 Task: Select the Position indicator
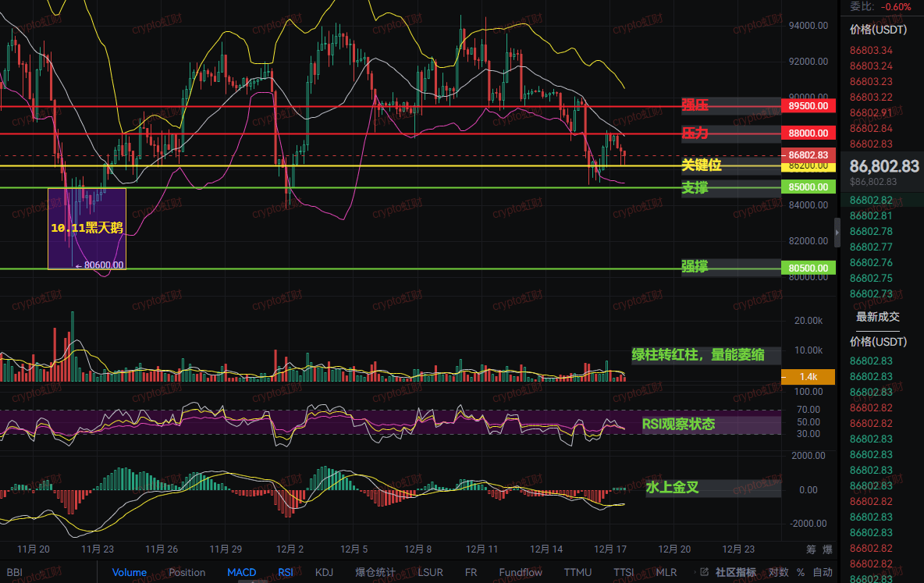[x=187, y=572]
